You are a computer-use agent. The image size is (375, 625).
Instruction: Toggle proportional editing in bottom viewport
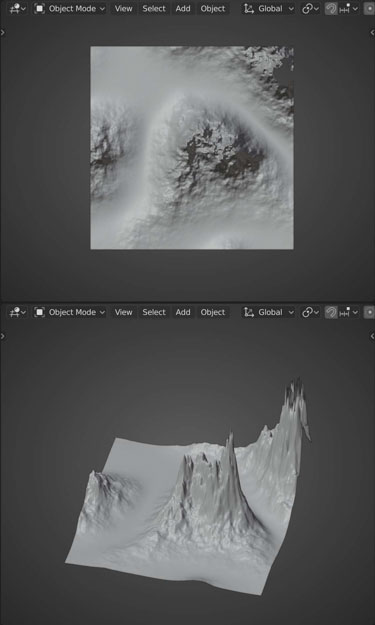click(x=369, y=312)
